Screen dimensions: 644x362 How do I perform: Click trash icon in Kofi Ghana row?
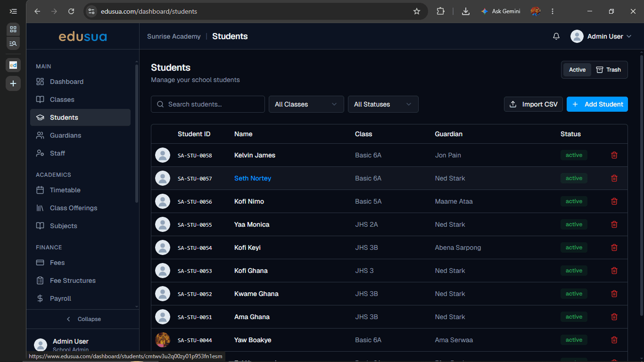pos(614,271)
